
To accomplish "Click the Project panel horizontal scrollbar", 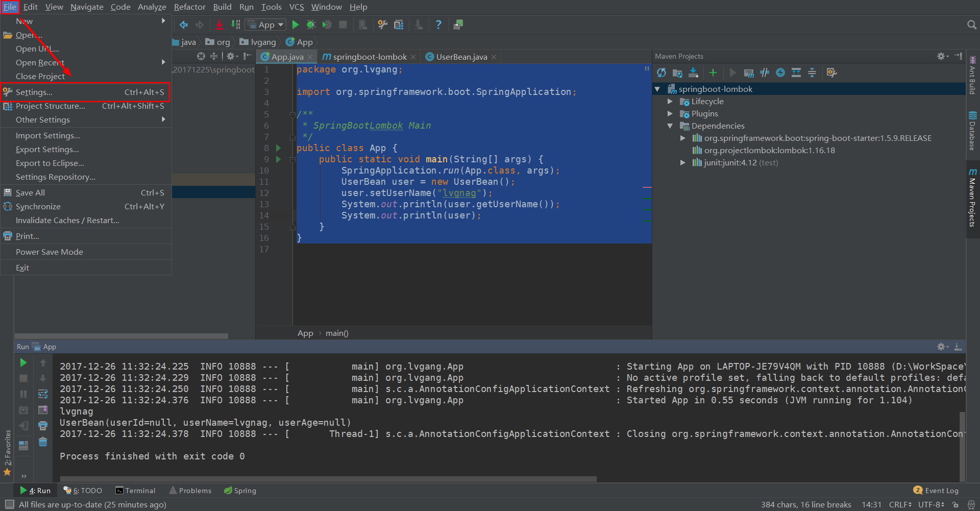I will [x=121, y=336].
